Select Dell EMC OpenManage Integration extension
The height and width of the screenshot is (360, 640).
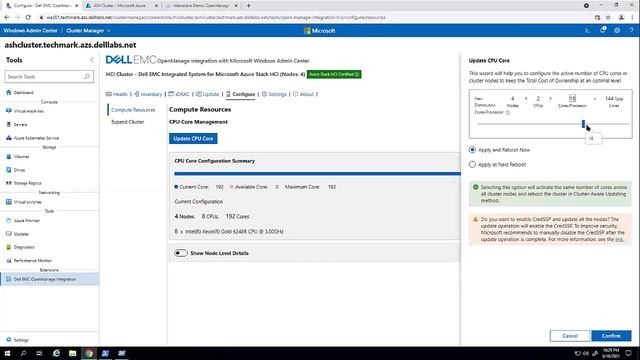[49, 279]
